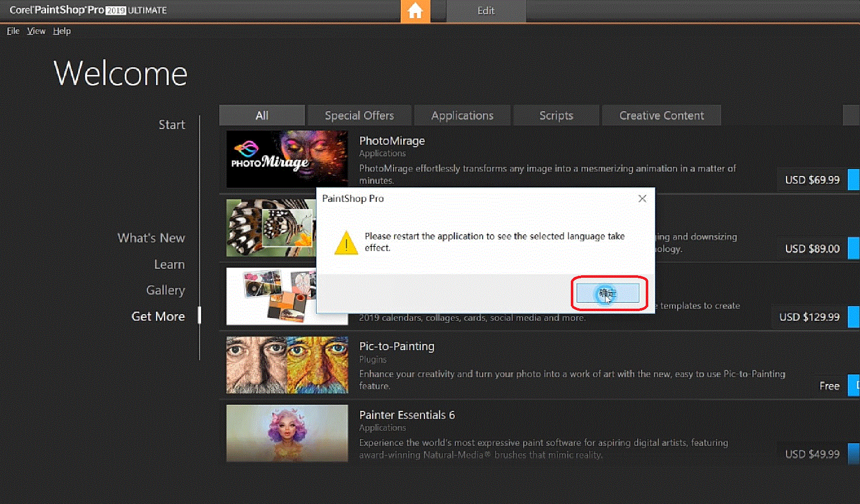Viewport: 860px width, 504px height.
Task: Show the Special Offers tab
Action: 359,115
